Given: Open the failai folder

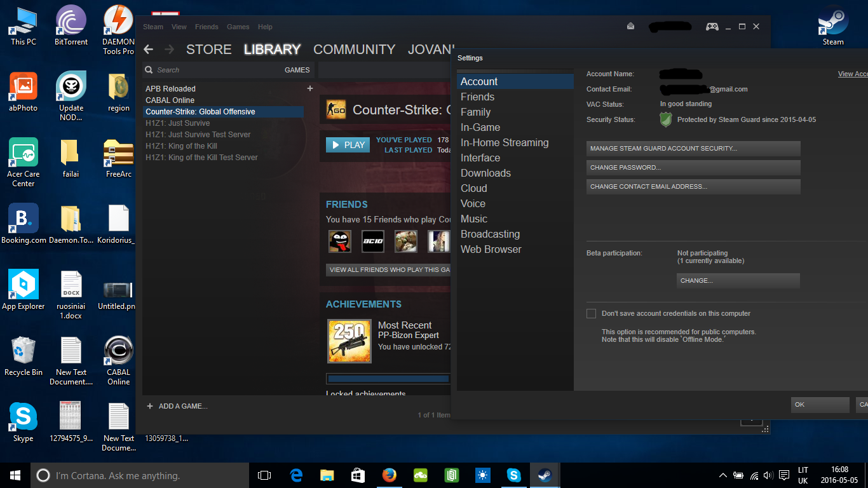Looking at the screenshot, I should [x=71, y=158].
